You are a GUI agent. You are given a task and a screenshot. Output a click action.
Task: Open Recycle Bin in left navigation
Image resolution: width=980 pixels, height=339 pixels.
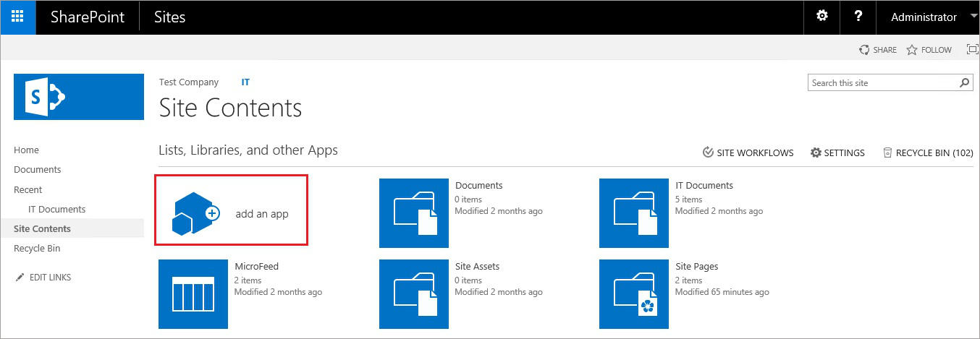[37, 249]
